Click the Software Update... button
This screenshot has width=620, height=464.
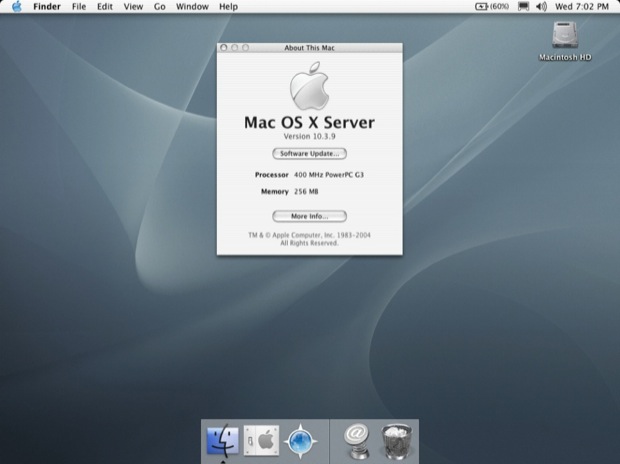pyautogui.click(x=310, y=153)
